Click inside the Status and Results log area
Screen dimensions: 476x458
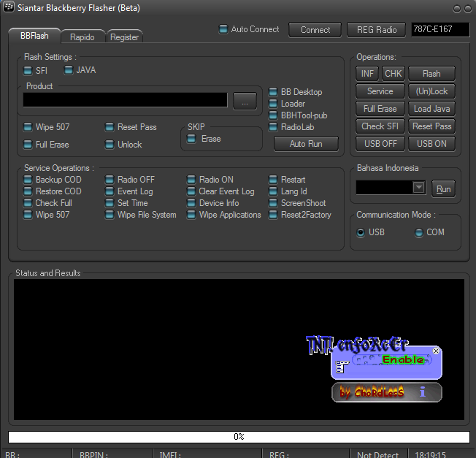pyautogui.click(x=239, y=349)
